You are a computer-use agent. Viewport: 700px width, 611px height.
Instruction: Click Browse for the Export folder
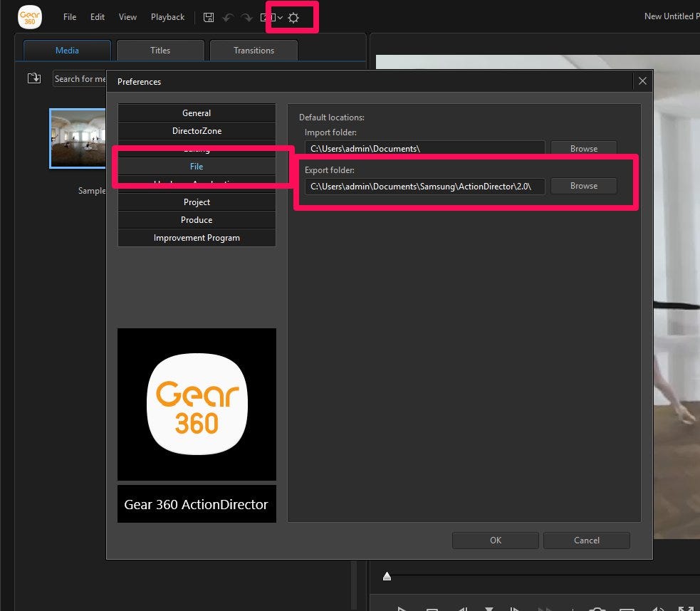coord(583,186)
